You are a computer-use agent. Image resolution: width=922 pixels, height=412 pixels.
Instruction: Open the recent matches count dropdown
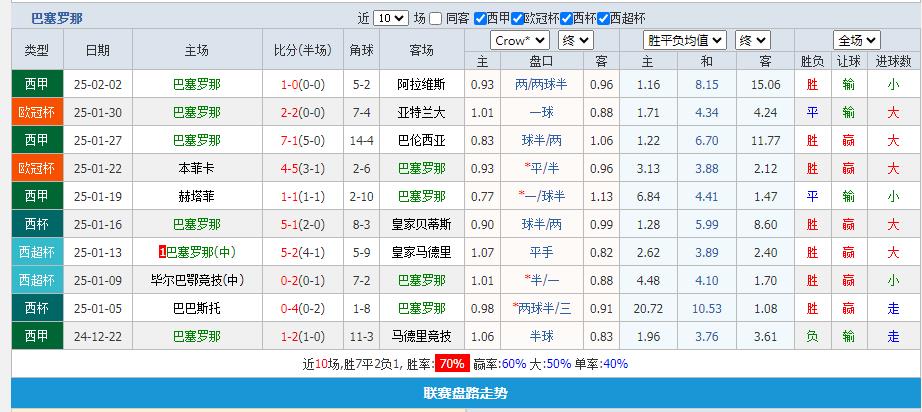pos(392,18)
